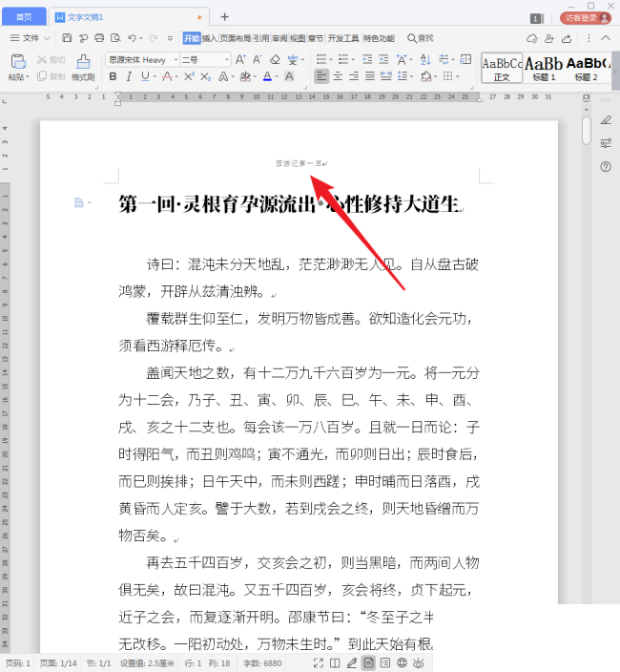Click the Sort A-Z icon
Screen dimensions: 620x672
(x=425, y=59)
